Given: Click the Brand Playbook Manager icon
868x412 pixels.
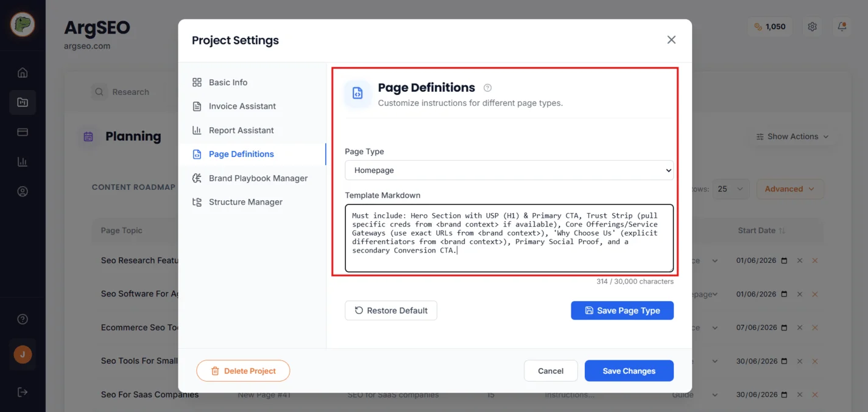Looking at the screenshot, I should [197, 178].
